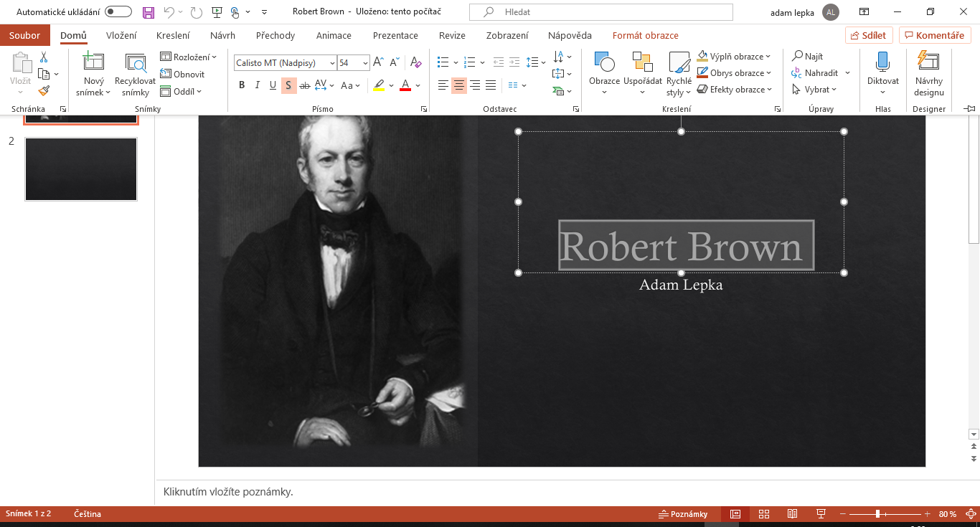This screenshot has width=980, height=527.
Task: Decrease list indent level
Action: click(497, 62)
